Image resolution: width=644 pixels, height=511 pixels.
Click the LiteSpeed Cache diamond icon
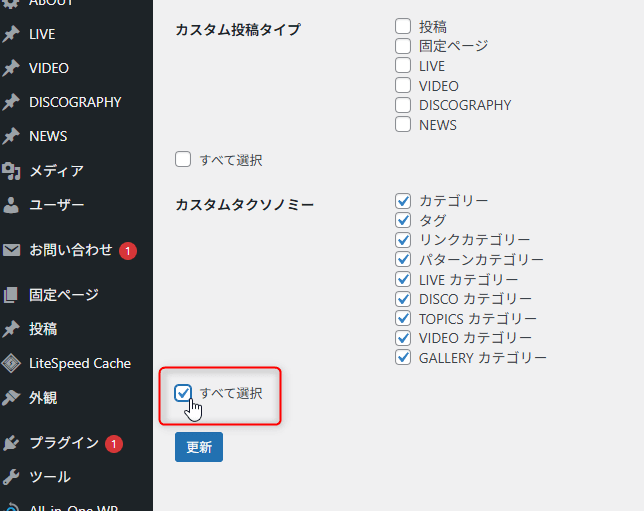pyautogui.click(x=11, y=363)
